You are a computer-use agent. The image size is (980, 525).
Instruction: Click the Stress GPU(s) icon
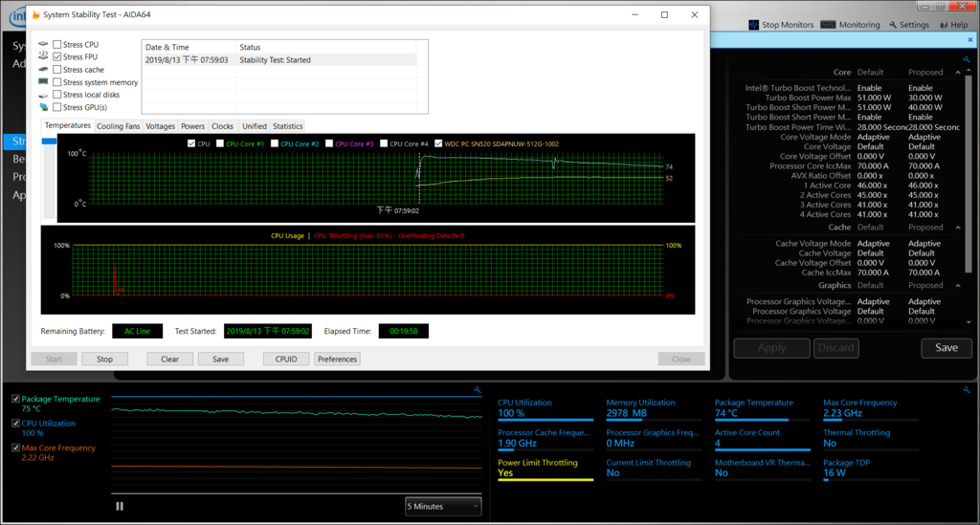tap(43, 107)
